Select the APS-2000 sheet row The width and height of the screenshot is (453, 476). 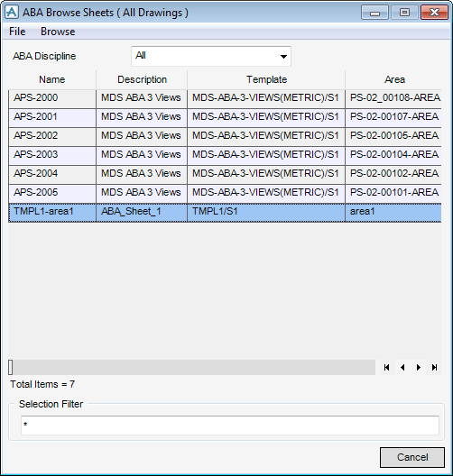click(225, 98)
